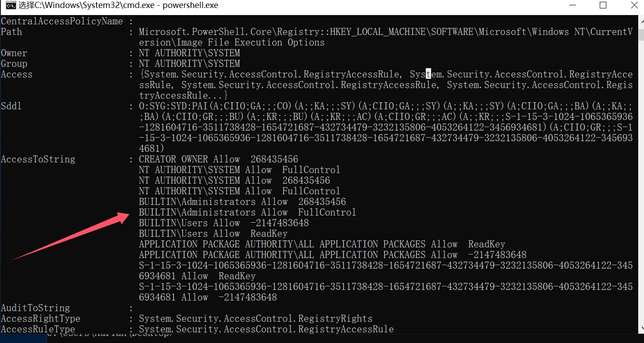
Task: Close the powershell console window
Action: (x=632, y=6)
